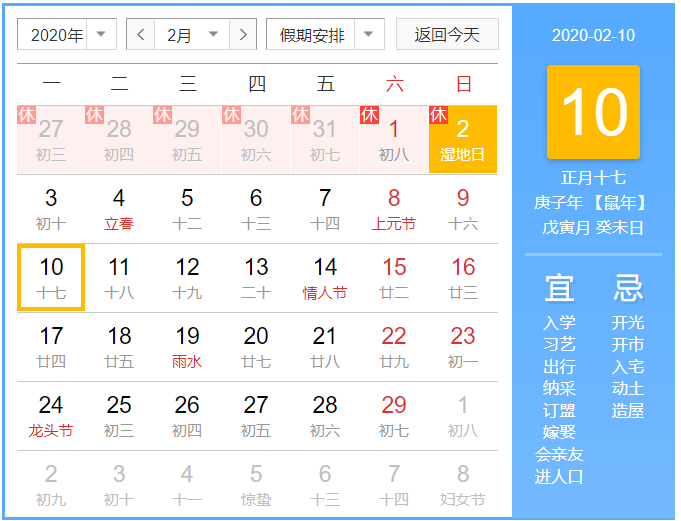Screen dimensions: 681x521
Task: Select February 4 立春
Action: click(x=119, y=209)
